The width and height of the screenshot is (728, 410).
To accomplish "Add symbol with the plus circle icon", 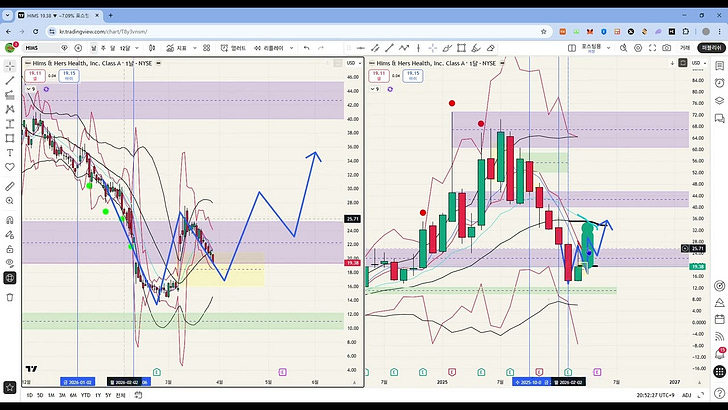I will 78,48.
